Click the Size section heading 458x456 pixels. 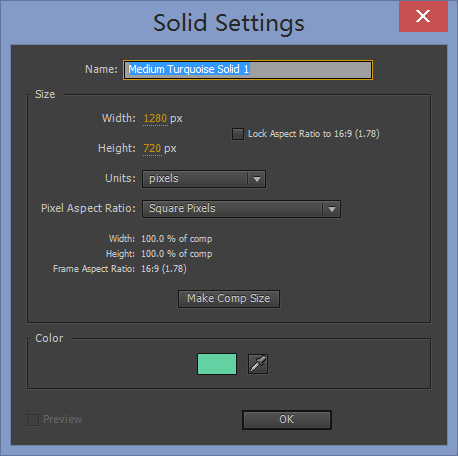[x=45, y=94]
